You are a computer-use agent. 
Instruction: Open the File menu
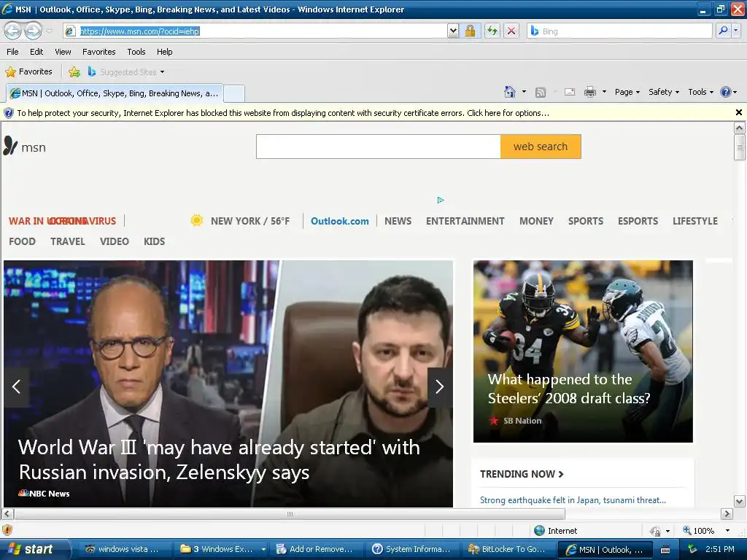click(x=13, y=52)
